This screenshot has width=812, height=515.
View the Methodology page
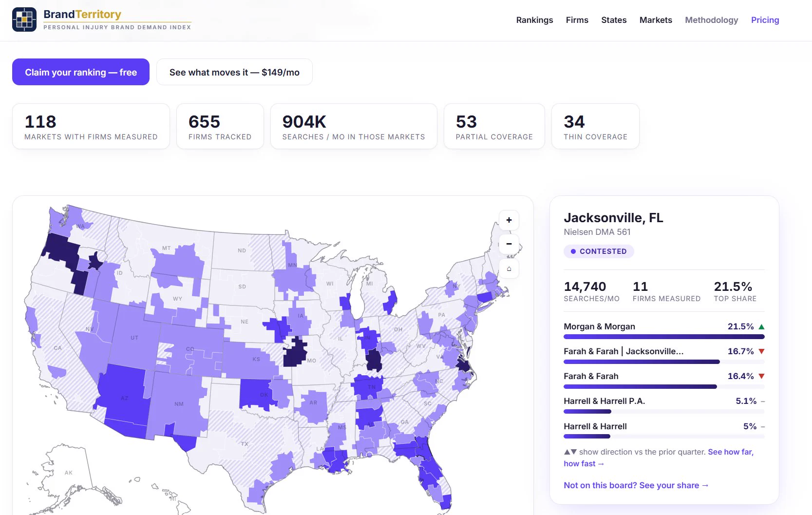click(x=711, y=20)
